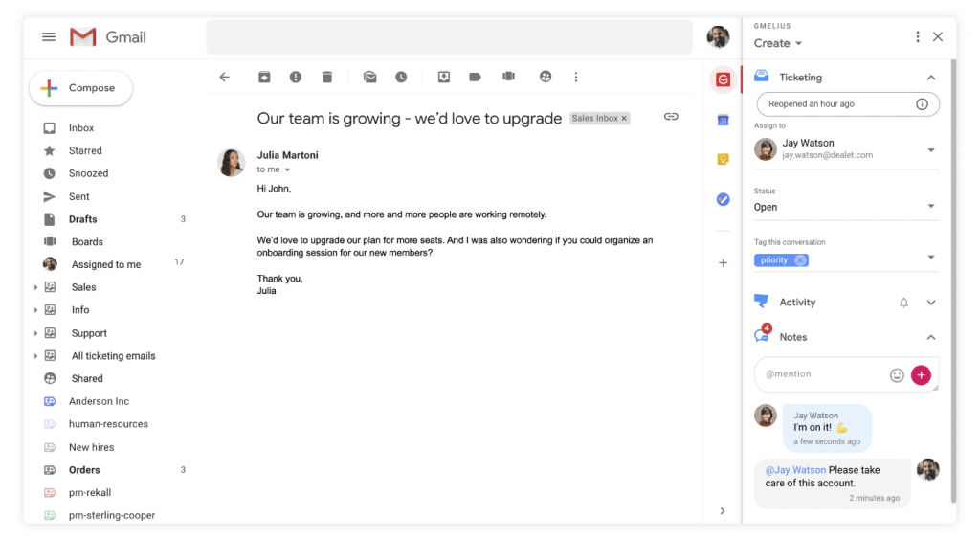The width and height of the screenshot is (980, 541).
Task: Expand the Info shared inbox
Action: tap(35, 310)
